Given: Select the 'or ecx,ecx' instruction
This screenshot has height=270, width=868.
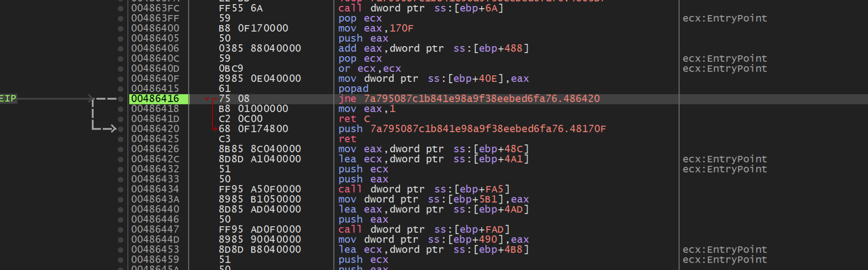Looking at the screenshot, I should (x=369, y=69).
